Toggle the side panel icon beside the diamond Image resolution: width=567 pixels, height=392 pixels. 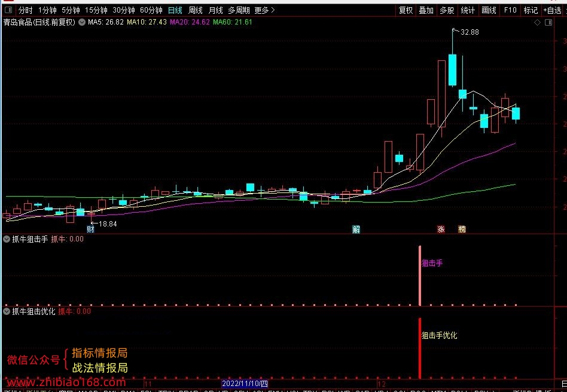(548, 22)
